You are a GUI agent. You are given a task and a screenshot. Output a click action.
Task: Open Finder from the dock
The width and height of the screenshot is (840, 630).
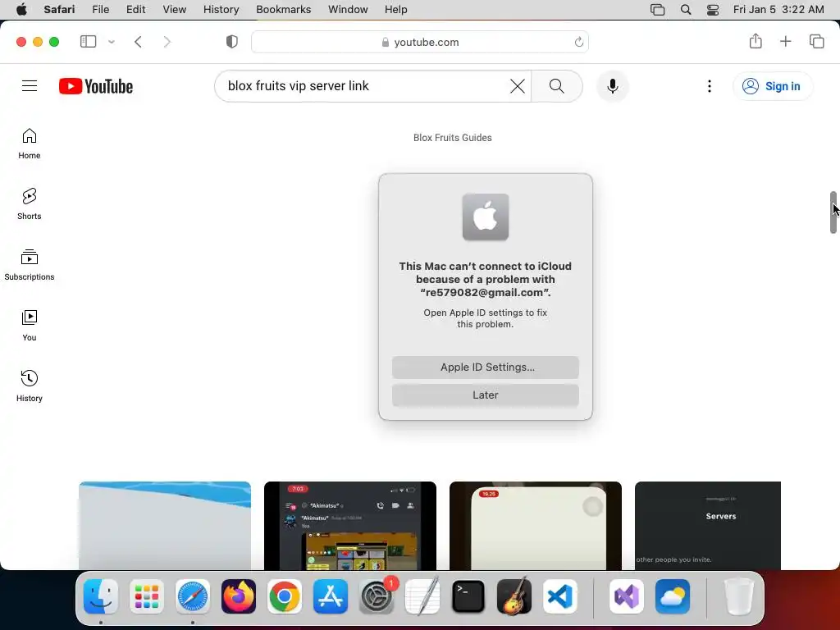101,596
